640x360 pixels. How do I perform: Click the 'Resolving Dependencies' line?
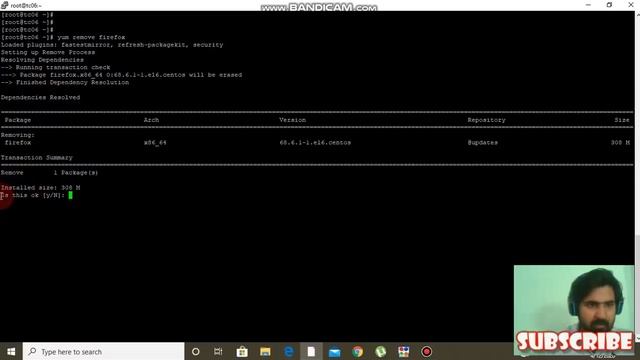coord(42,60)
